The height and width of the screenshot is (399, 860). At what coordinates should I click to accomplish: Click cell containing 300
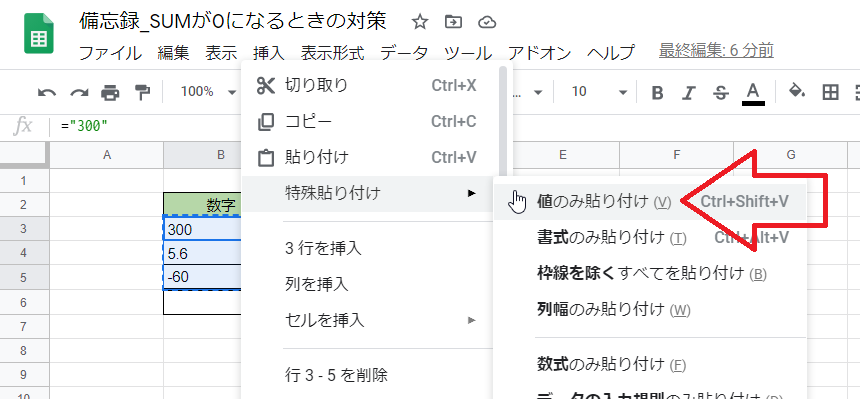pyautogui.click(x=202, y=229)
